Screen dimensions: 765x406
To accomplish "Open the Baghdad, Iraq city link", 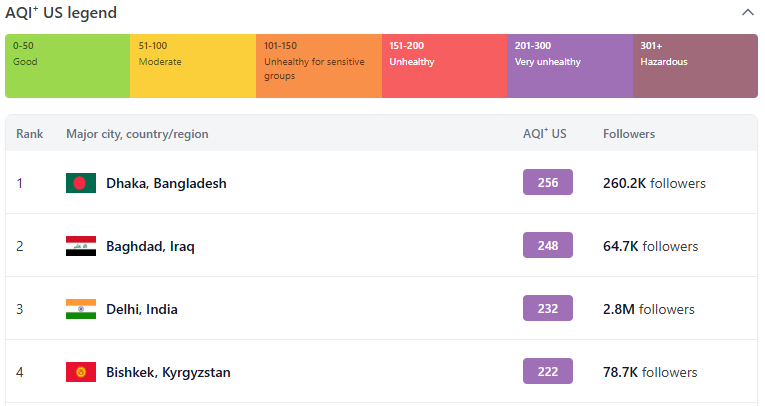I will click(150, 246).
